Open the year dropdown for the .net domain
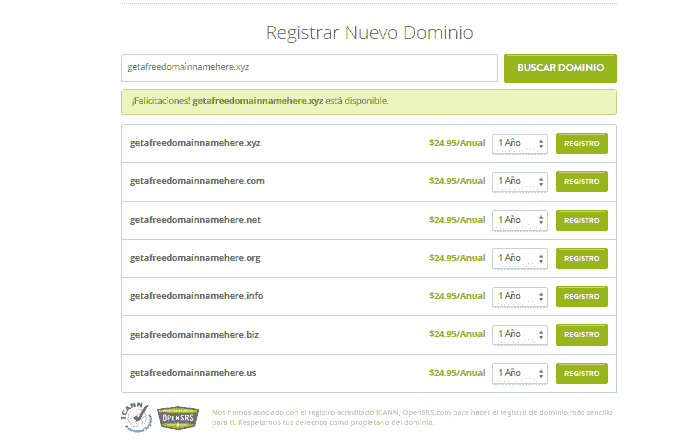This screenshot has height=443, width=685. 520,220
